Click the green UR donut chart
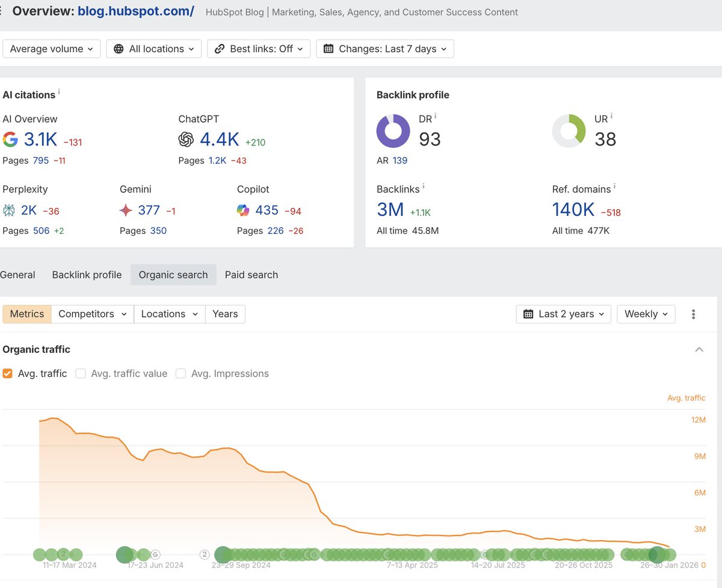The height and width of the screenshot is (588, 722). pyautogui.click(x=569, y=131)
